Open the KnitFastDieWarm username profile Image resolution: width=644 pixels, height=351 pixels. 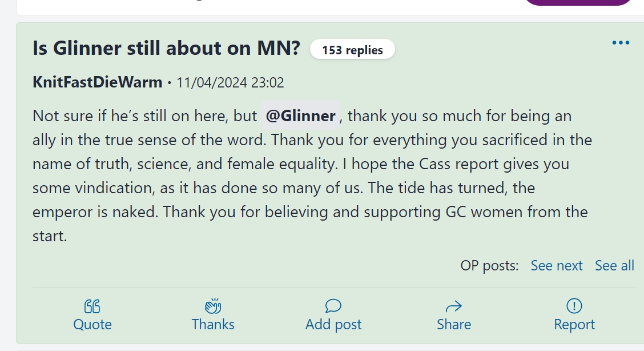pos(97,82)
